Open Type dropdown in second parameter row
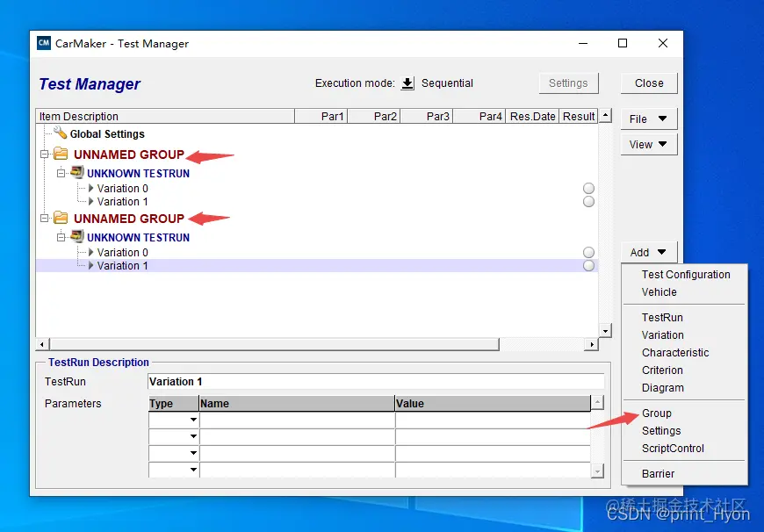The width and height of the screenshot is (764, 532). click(x=193, y=436)
